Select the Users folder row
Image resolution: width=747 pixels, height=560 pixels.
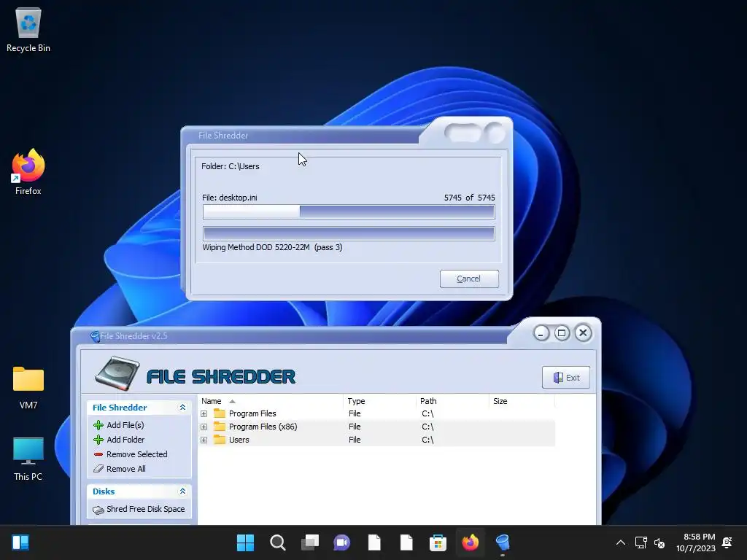(x=377, y=440)
